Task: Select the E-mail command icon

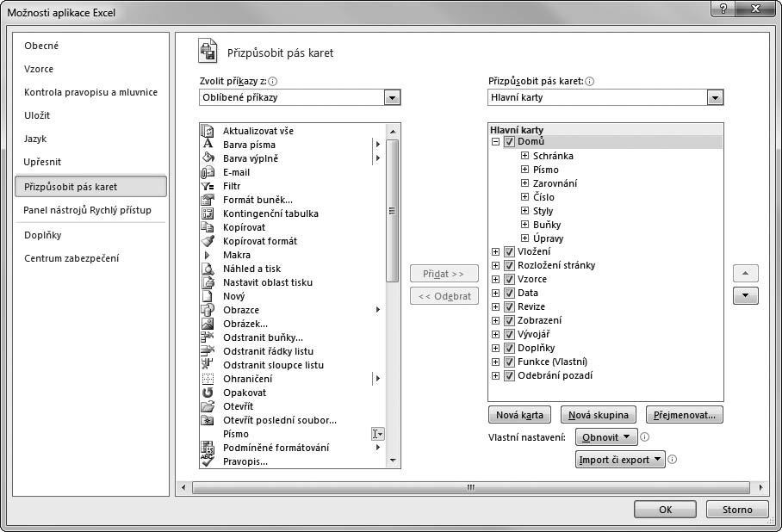Action: coord(208,172)
